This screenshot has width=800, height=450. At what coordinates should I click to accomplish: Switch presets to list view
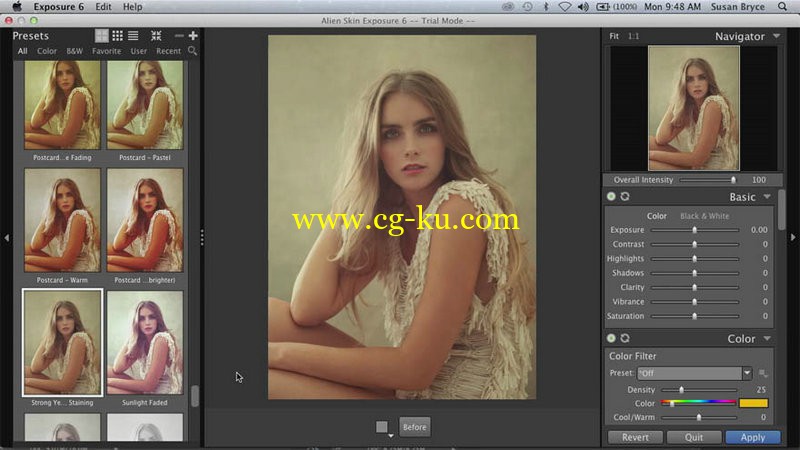point(133,36)
